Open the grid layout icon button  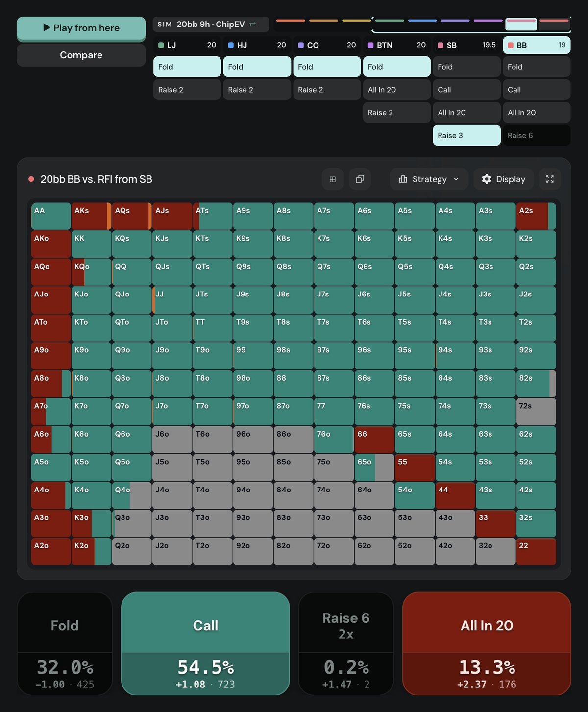333,179
